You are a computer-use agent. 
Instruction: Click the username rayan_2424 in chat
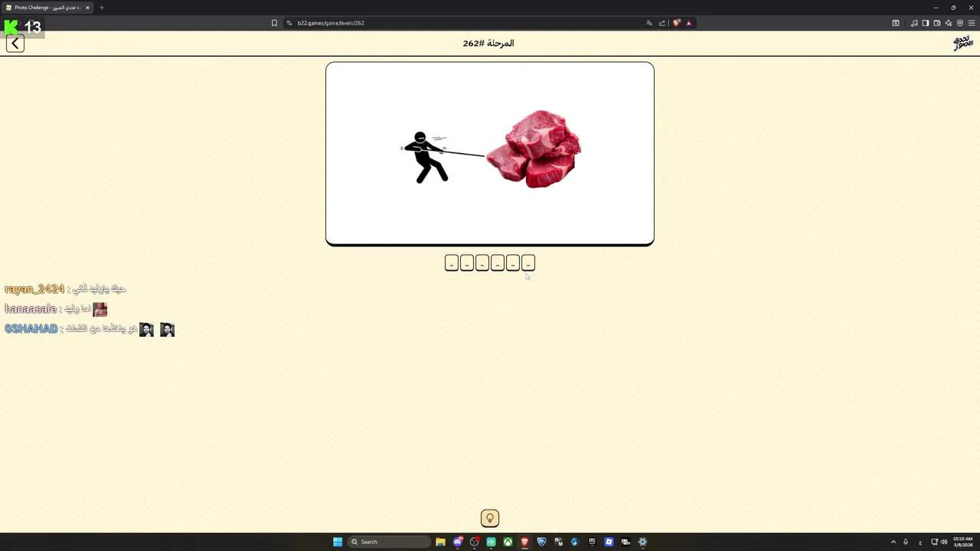(34, 289)
